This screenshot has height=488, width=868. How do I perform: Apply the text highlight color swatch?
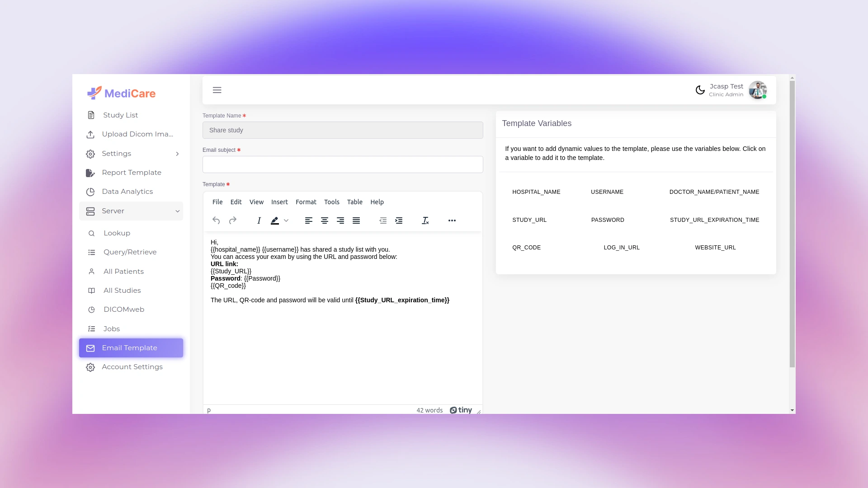(x=274, y=221)
